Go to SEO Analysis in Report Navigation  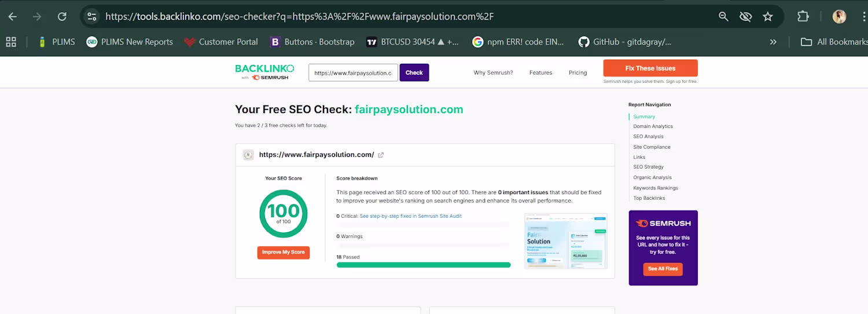tap(648, 137)
